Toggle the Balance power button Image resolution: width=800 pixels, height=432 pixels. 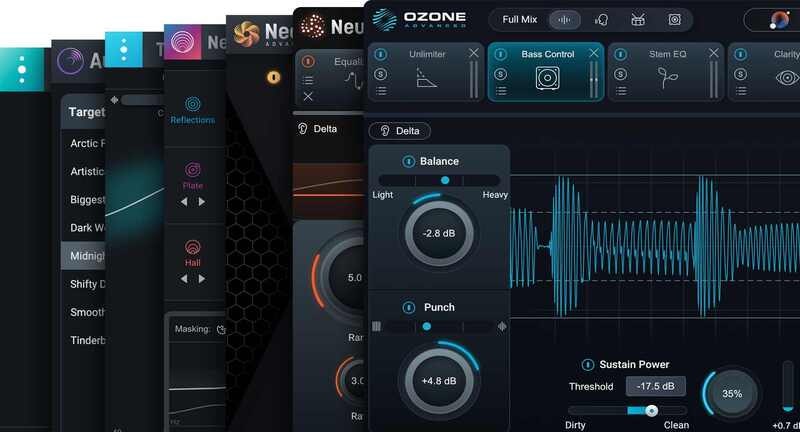(x=408, y=162)
